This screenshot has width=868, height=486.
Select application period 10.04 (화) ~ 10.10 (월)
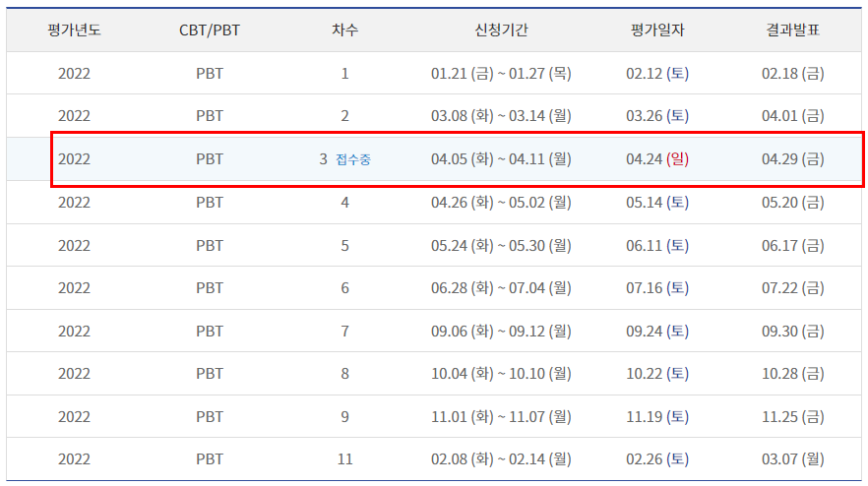coord(501,374)
